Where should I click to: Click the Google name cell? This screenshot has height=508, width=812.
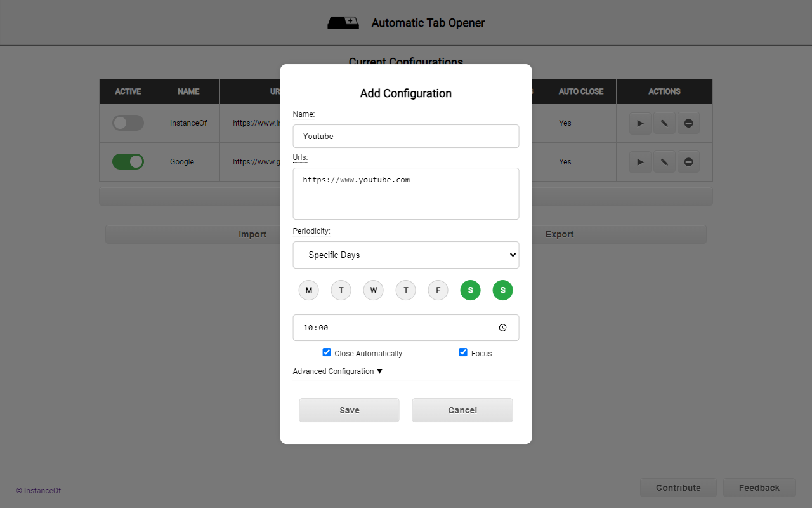[188, 162]
